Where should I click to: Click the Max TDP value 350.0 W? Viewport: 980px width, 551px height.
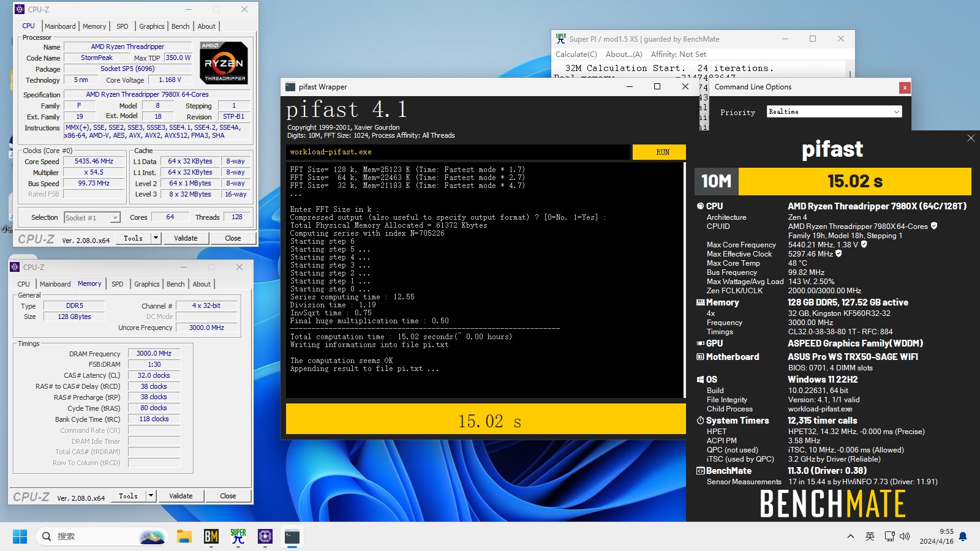tap(178, 58)
